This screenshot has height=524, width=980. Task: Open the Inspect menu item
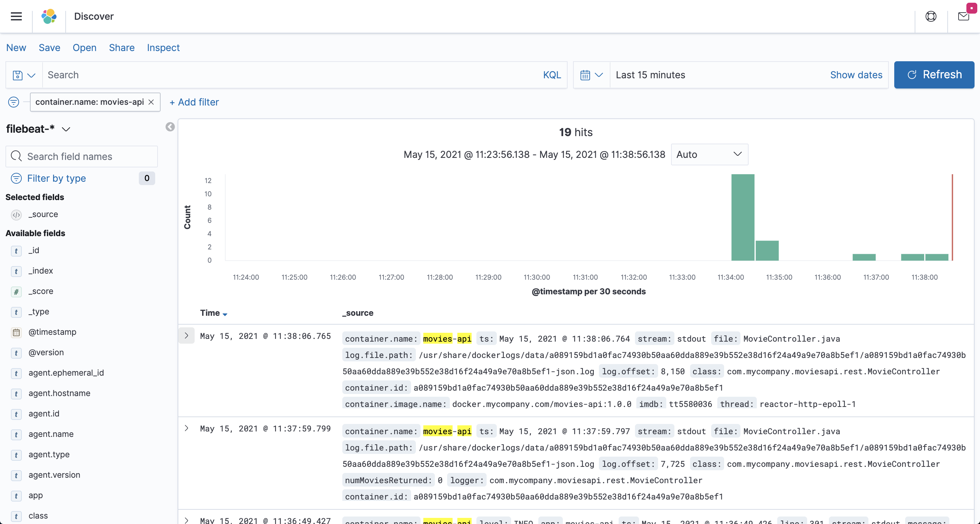[163, 48]
